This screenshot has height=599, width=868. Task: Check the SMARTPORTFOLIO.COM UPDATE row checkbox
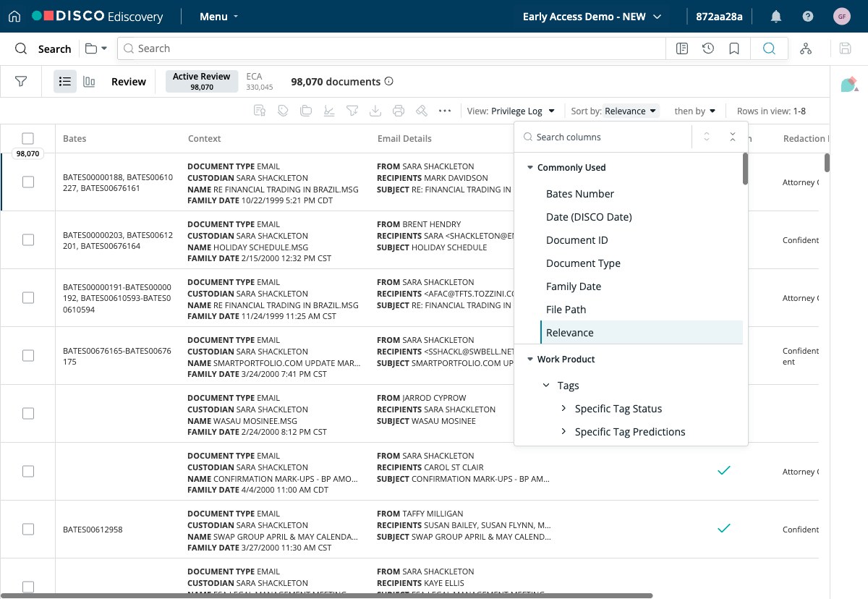point(27,356)
